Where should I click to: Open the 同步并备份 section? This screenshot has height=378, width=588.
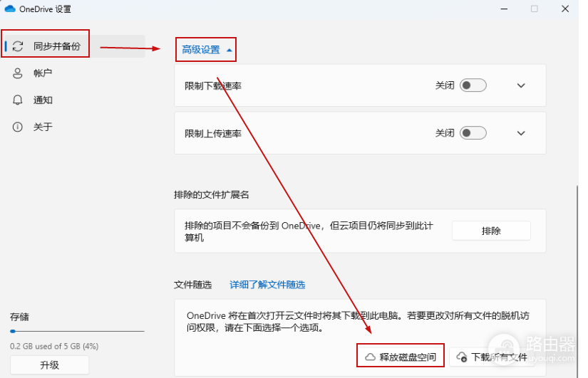(x=73, y=46)
